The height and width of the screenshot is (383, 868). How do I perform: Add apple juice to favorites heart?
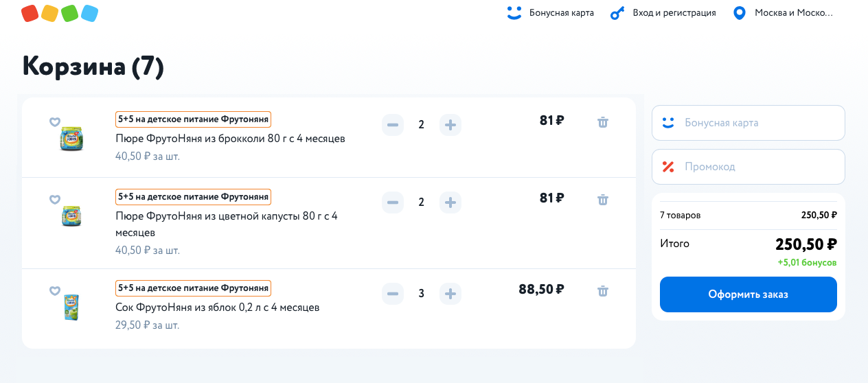pyautogui.click(x=55, y=291)
